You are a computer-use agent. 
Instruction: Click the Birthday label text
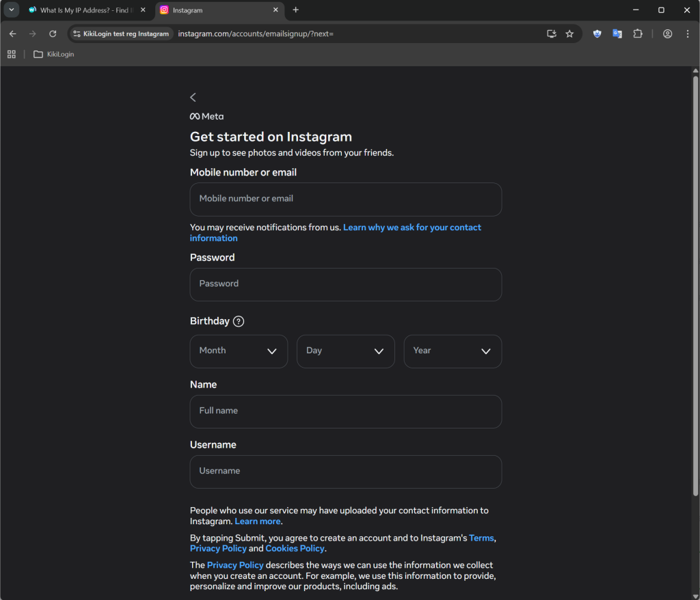210,321
